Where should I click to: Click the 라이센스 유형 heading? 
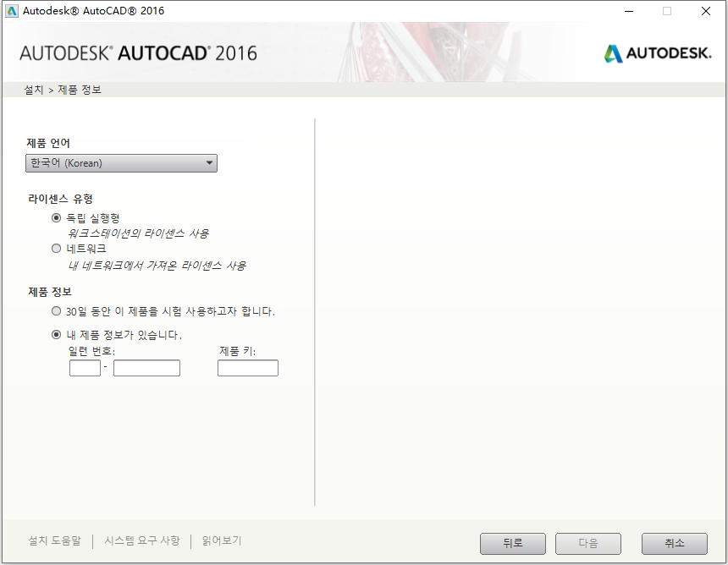pyautogui.click(x=60, y=199)
